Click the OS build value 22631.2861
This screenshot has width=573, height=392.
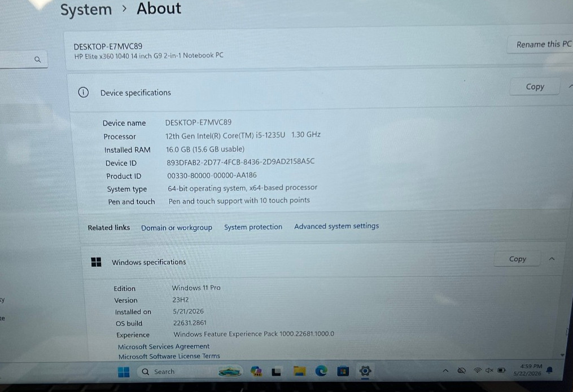pyautogui.click(x=189, y=323)
